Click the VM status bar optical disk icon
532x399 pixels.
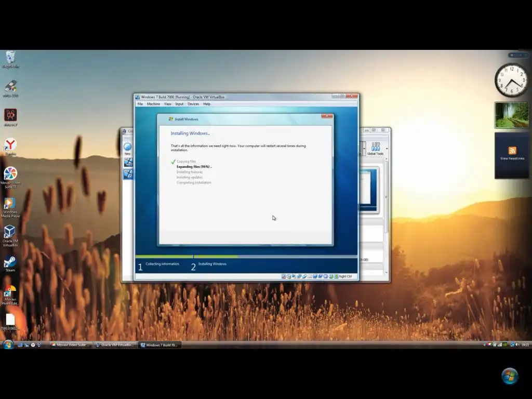(289, 276)
